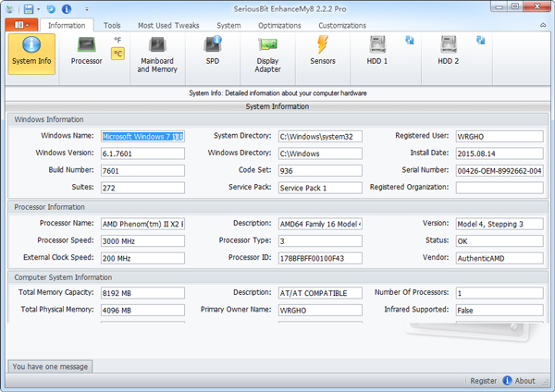Open HDD 1 information
This screenshot has width=555, height=392.
(x=377, y=51)
